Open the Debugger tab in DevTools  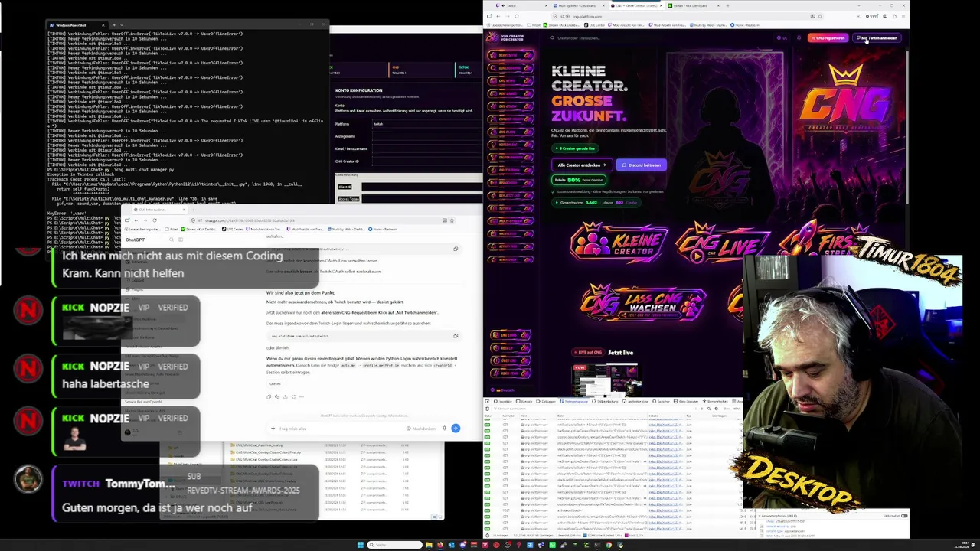pyautogui.click(x=547, y=401)
